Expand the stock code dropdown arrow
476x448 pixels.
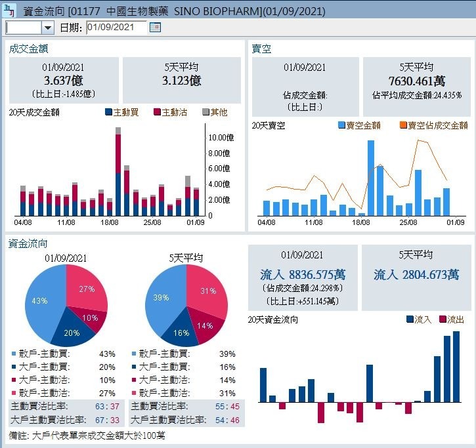pos(48,27)
